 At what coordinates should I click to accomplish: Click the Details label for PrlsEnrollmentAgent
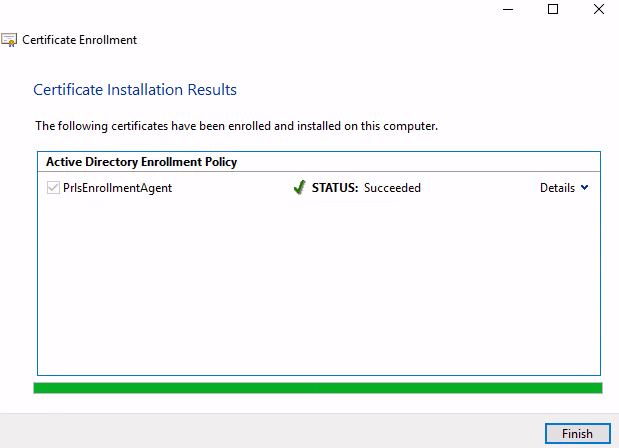[557, 188]
